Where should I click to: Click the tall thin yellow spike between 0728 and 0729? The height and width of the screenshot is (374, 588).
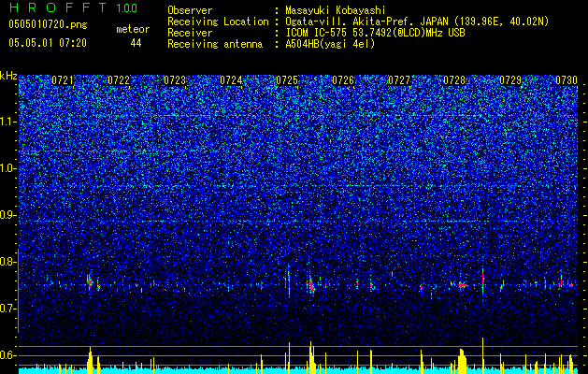pos(483,355)
